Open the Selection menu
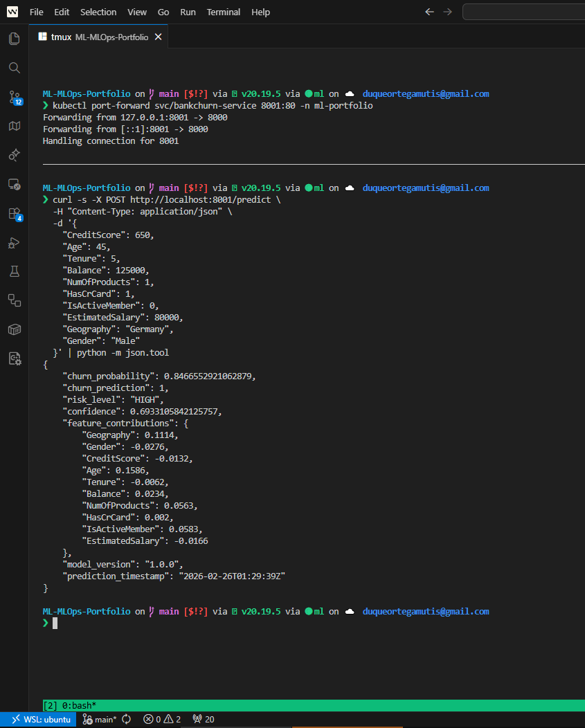Screen dimensions: 585x728 pos(98,12)
